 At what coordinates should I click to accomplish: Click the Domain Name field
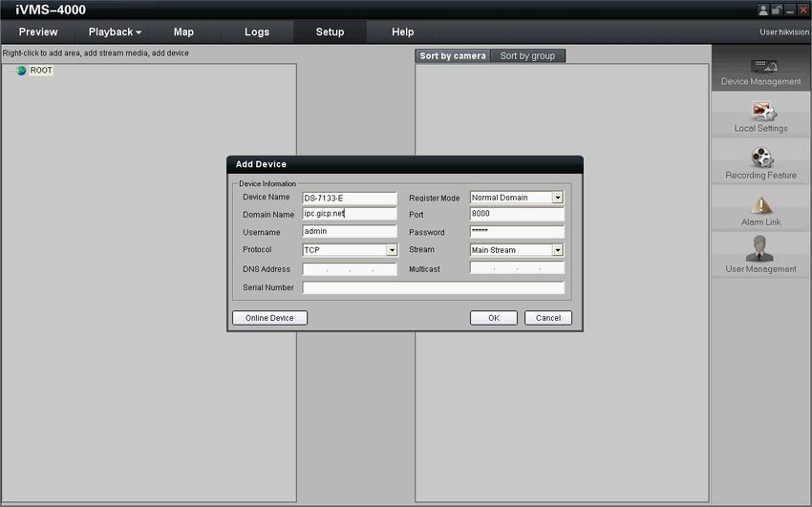coord(350,214)
